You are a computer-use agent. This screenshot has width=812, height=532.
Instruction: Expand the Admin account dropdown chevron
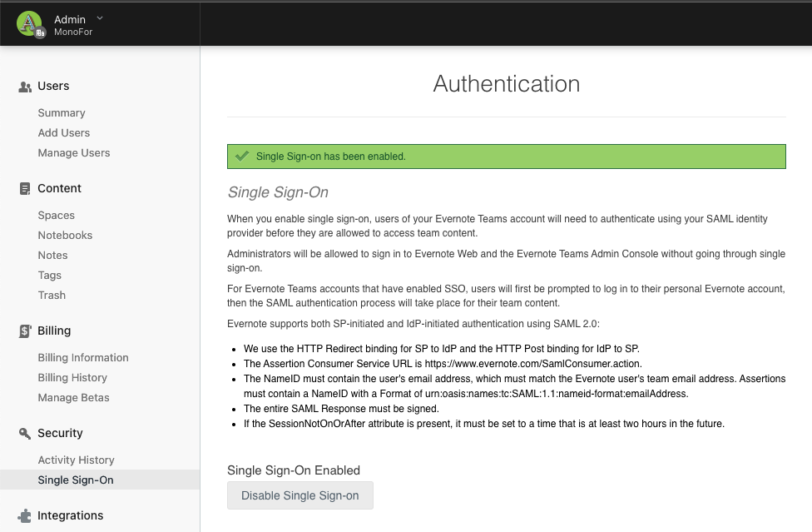(x=100, y=17)
